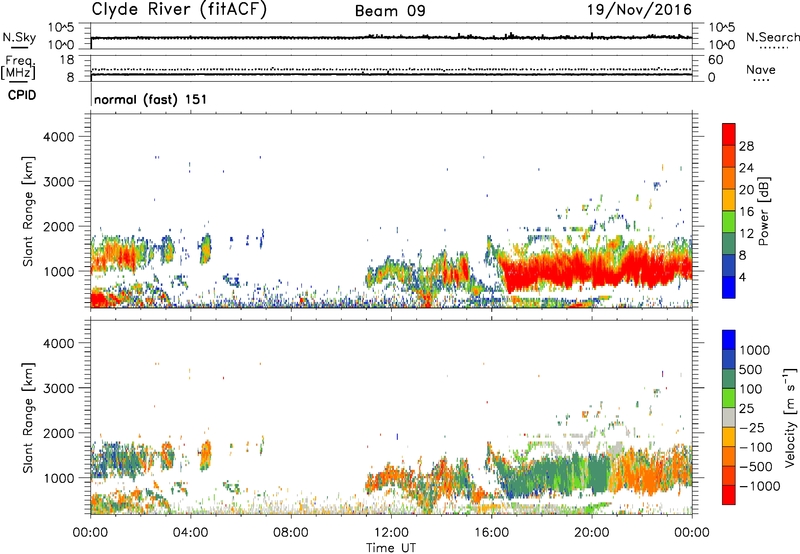The width and height of the screenshot is (800, 554).
Task: Click the solid line sample under N.Sky
Action: [19, 49]
